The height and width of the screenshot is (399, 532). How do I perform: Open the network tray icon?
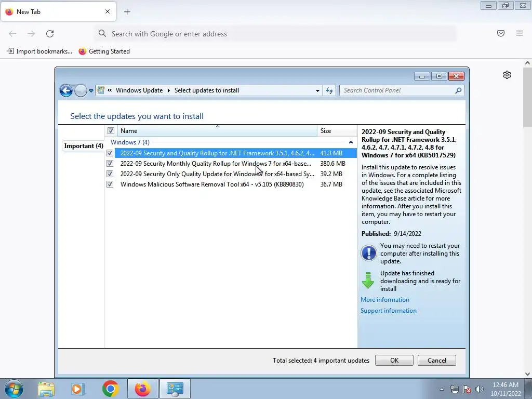click(454, 389)
